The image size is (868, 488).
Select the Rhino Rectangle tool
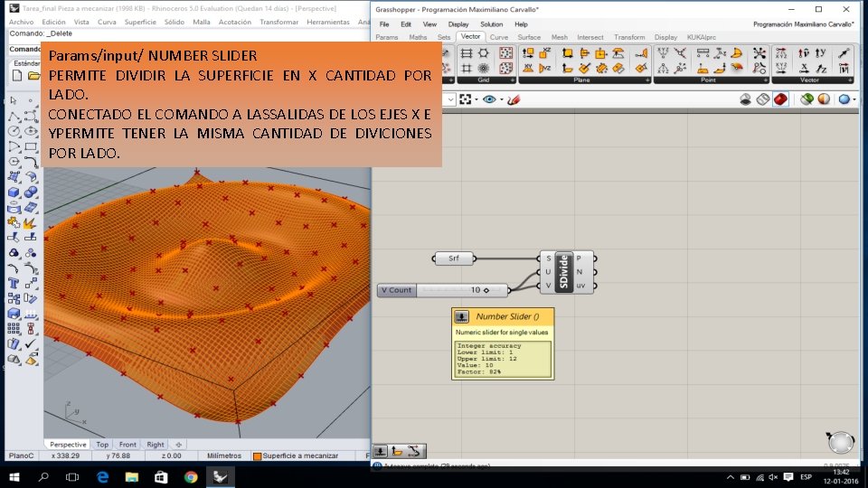31,146
